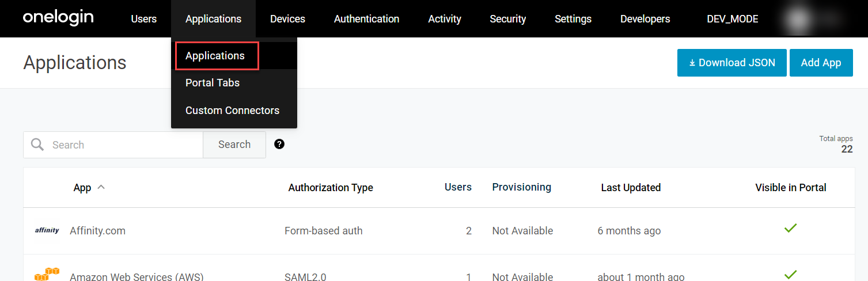868x281 pixels.
Task: Open the Devices menu
Action: tap(287, 19)
